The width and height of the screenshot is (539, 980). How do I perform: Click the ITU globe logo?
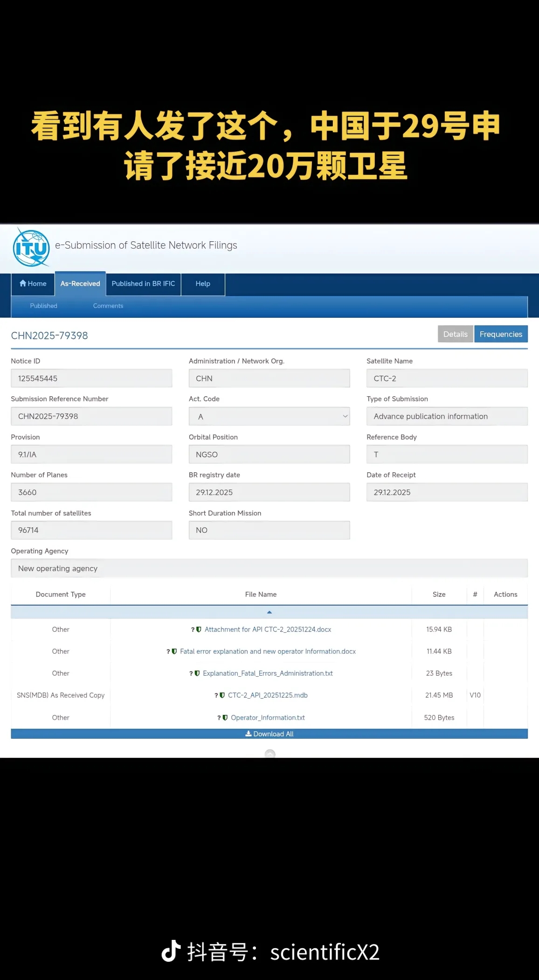(x=31, y=248)
